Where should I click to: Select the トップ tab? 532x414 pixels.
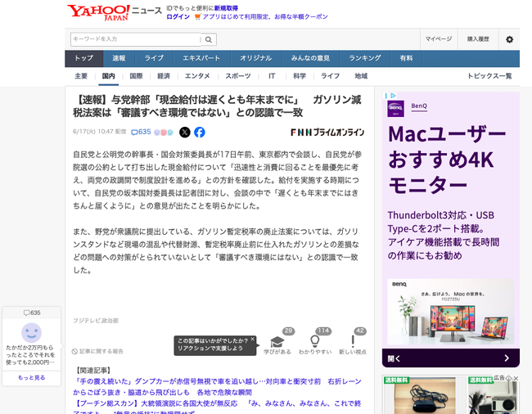click(x=83, y=58)
